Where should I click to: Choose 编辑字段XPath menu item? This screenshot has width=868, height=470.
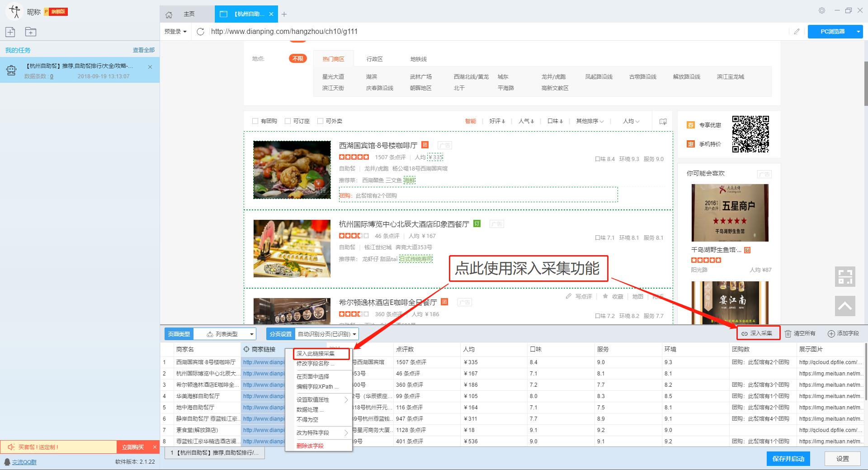pyautogui.click(x=318, y=387)
